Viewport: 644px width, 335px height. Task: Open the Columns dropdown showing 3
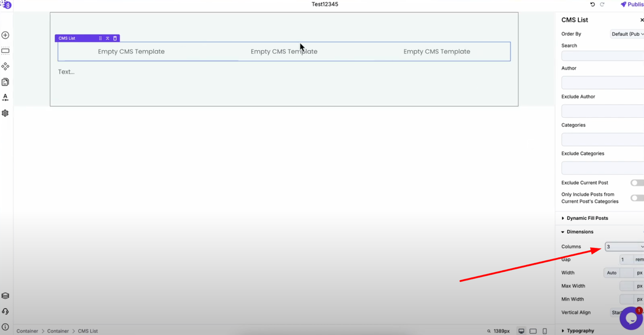[x=625, y=247]
